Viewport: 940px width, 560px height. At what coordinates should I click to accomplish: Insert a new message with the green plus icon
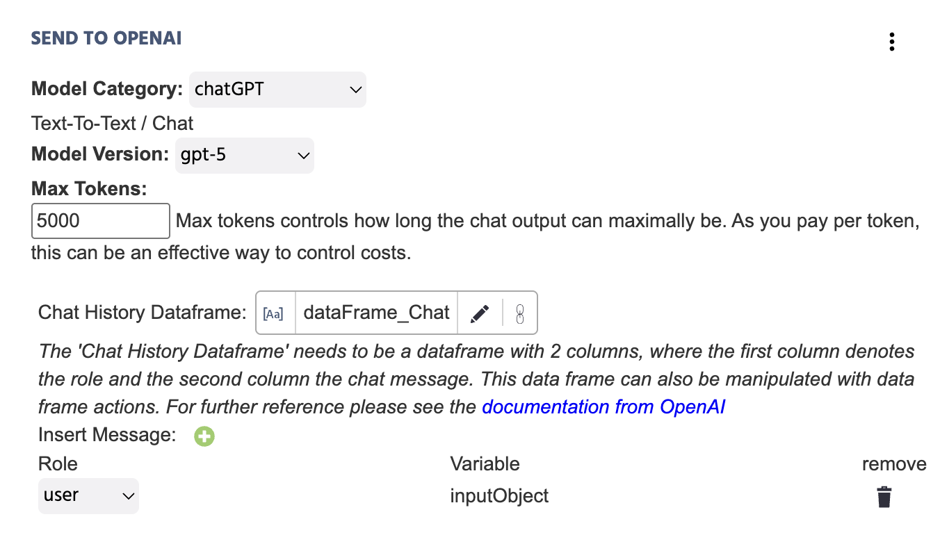coord(204,436)
